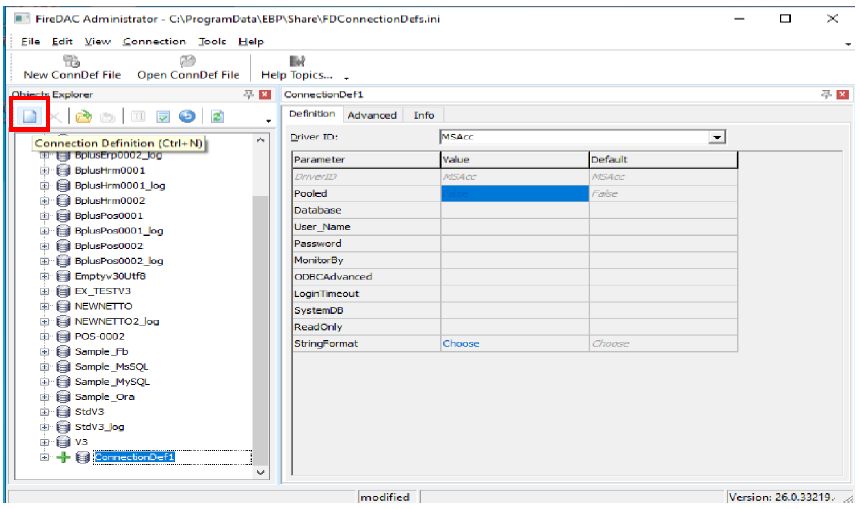Click New ConnDef File toolbar button
Viewport: 860px width, 509px height.
(x=72, y=68)
